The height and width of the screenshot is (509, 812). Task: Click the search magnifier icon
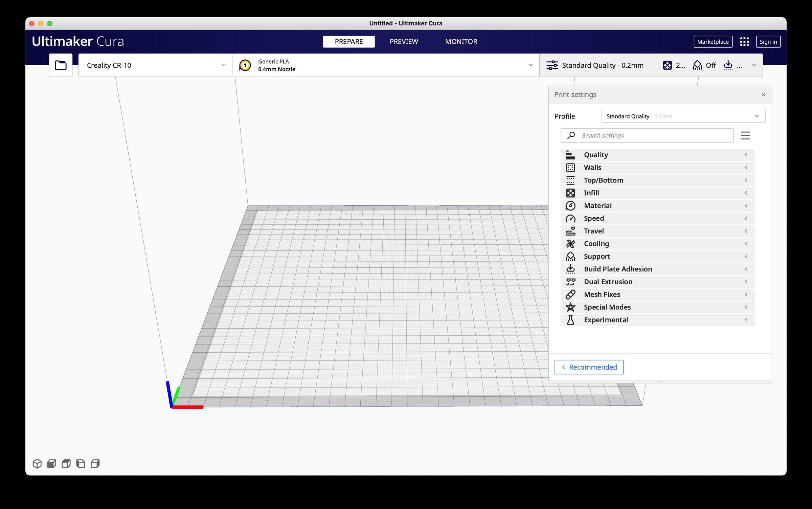(571, 135)
